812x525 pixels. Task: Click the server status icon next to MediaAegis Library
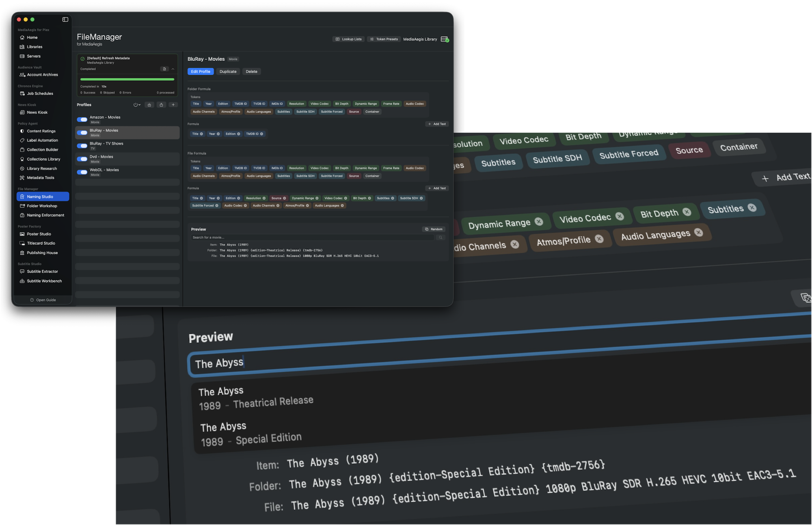pyautogui.click(x=445, y=39)
